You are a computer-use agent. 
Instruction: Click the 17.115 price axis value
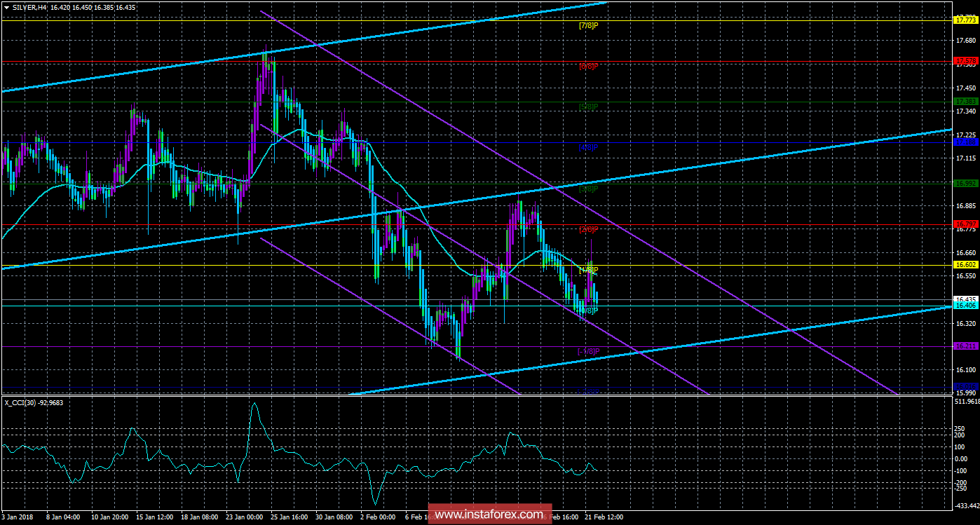[965, 158]
